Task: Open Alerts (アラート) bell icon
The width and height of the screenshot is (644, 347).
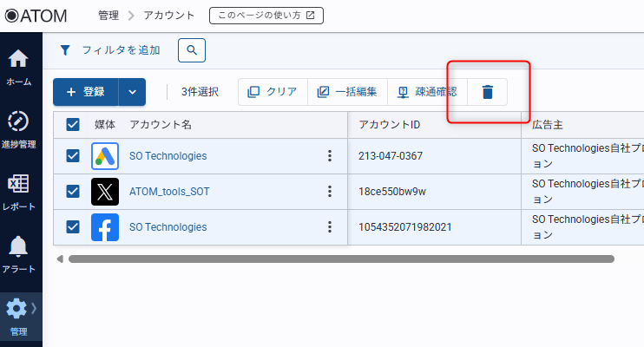Action: coord(18,253)
